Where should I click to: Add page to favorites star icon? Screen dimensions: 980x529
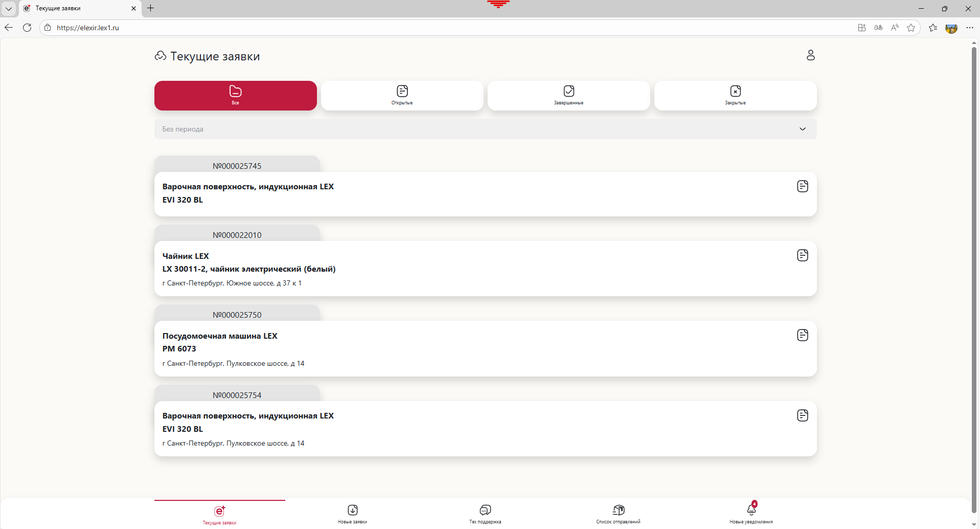click(x=910, y=28)
